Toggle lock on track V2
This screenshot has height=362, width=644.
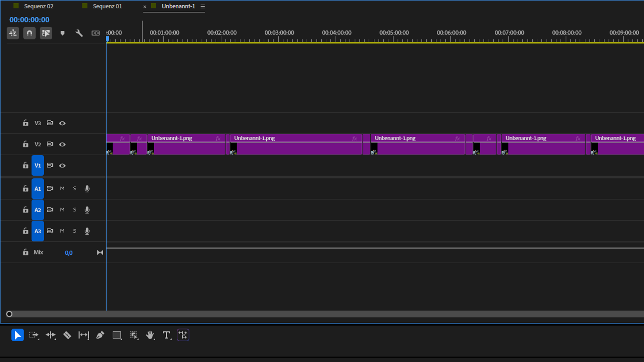(25, 144)
